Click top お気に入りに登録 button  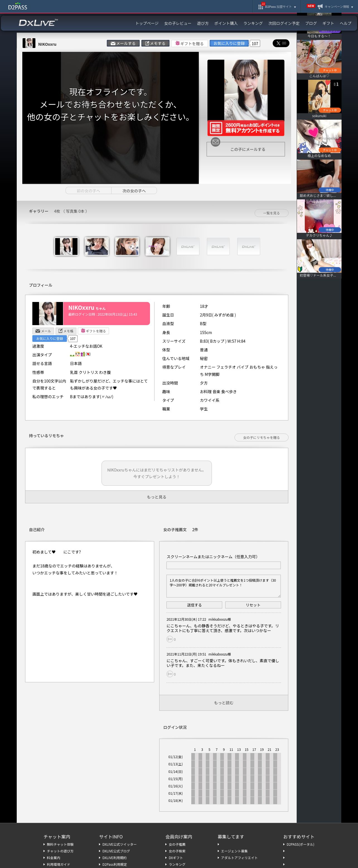click(x=229, y=43)
